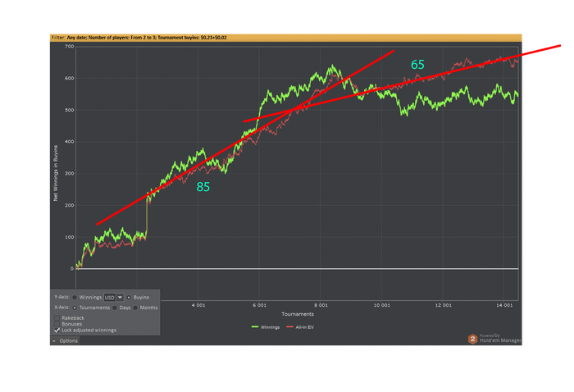Click the 700 y-axis tick label
Image resolution: width=574 pixels, height=392 pixels.
70,47
